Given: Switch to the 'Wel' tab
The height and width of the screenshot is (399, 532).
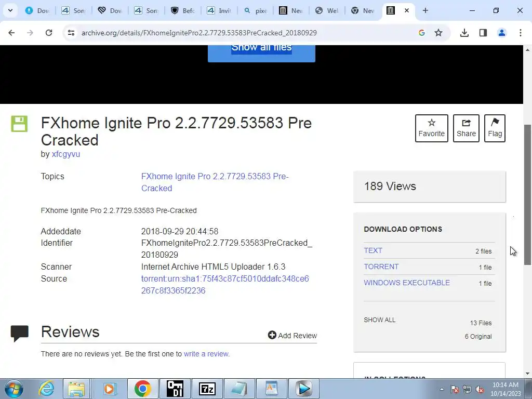Looking at the screenshot, I should tap(328, 10).
